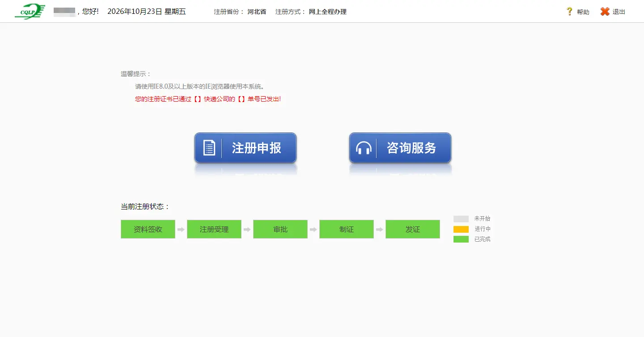Click the province value 河北省
644x337 pixels.
pos(257,12)
